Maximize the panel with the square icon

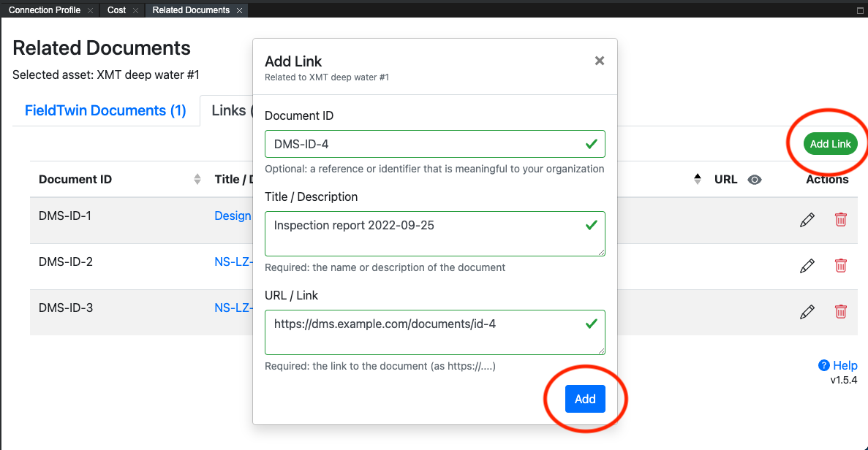click(860, 10)
